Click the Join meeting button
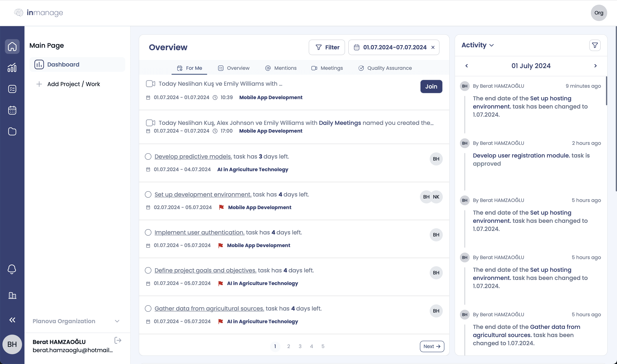 coord(431,86)
